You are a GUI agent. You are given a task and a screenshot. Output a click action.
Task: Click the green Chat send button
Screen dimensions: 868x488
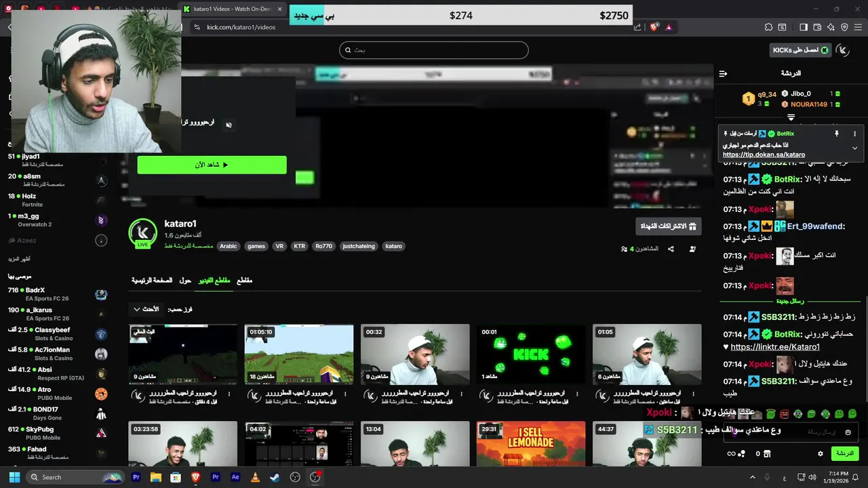[x=845, y=453]
